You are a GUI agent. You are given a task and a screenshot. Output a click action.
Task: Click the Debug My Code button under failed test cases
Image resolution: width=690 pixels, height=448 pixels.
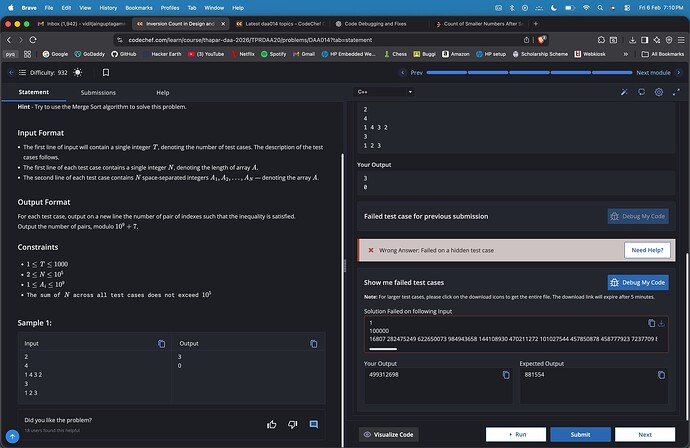click(638, 283)
